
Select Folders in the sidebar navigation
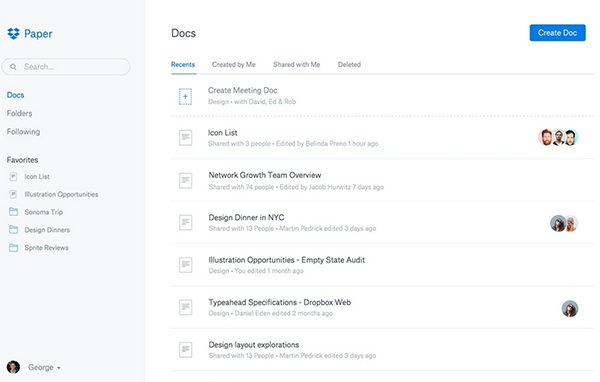20,113
